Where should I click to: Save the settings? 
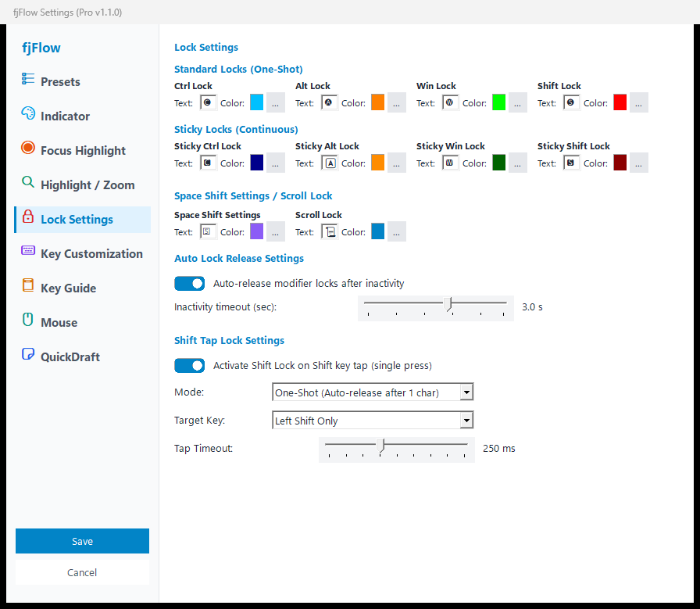[x=82, y=541]
